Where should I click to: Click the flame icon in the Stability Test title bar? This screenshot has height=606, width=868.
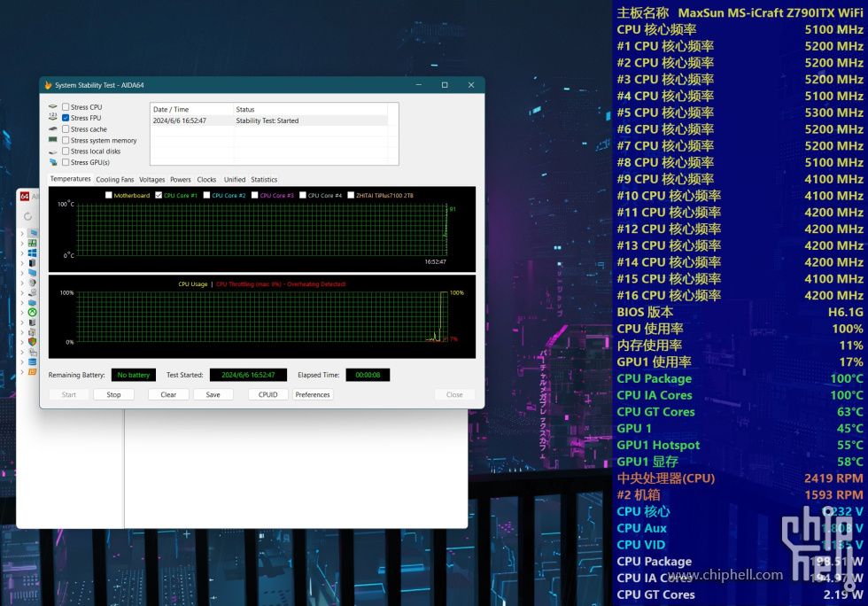point(48,85)
